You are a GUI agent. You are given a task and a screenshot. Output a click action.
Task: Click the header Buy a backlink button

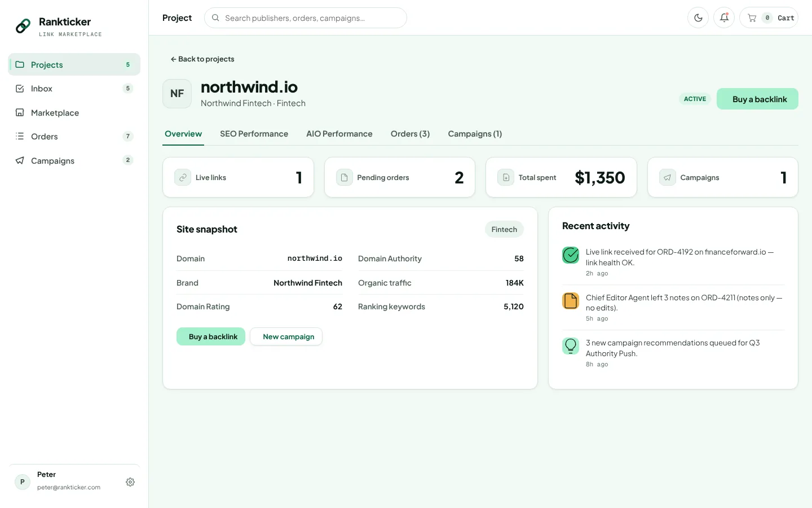click(757, 99)
